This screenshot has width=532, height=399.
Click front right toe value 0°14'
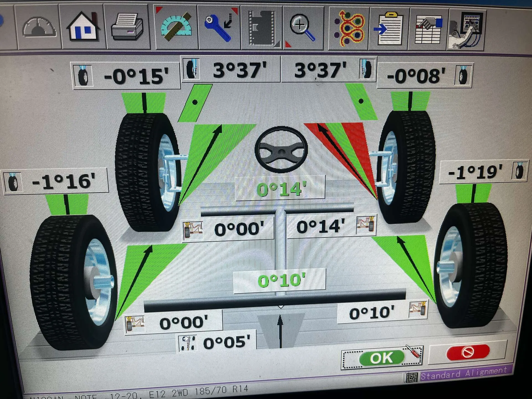point(321,227)
